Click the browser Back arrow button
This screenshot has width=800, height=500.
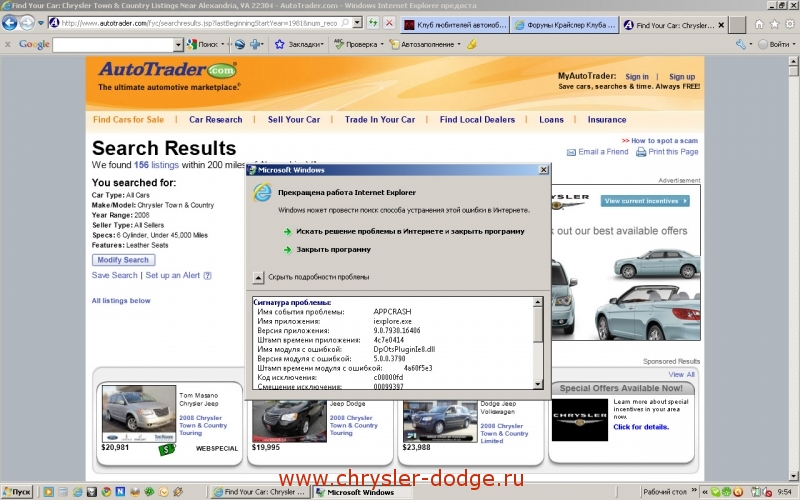[x=10, y=23]
